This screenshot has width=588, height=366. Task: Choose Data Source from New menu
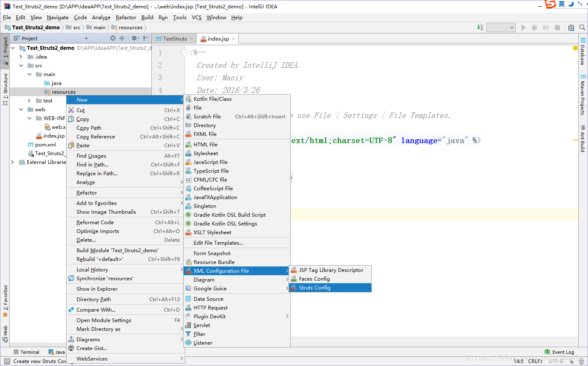[237, 299]
